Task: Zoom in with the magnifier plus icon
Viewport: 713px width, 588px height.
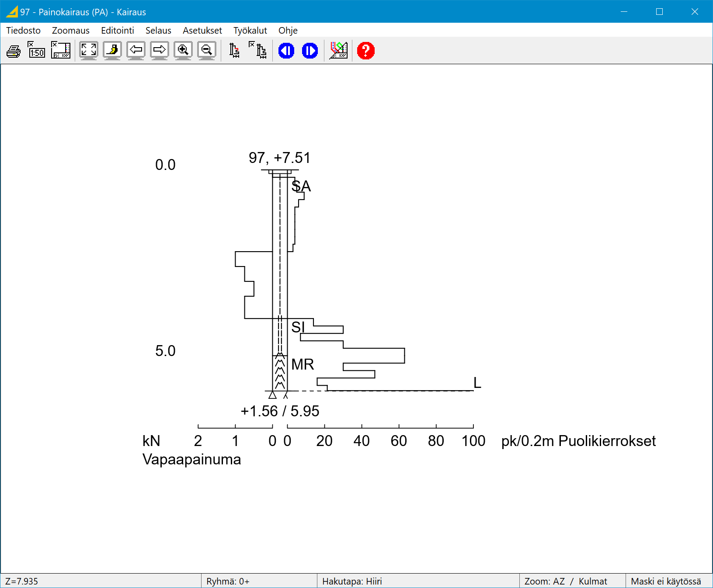Action: (183, 51)
